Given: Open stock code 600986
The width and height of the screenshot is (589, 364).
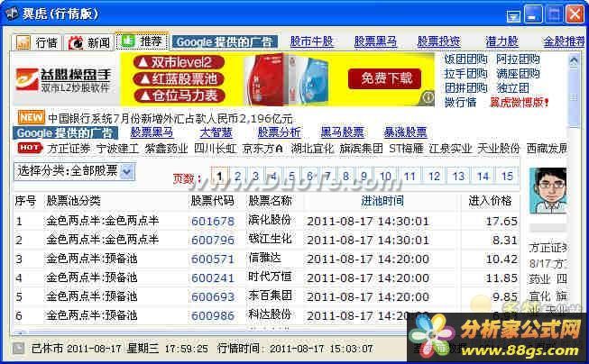Looking at the screenshot, I should [x=213, y=315].
